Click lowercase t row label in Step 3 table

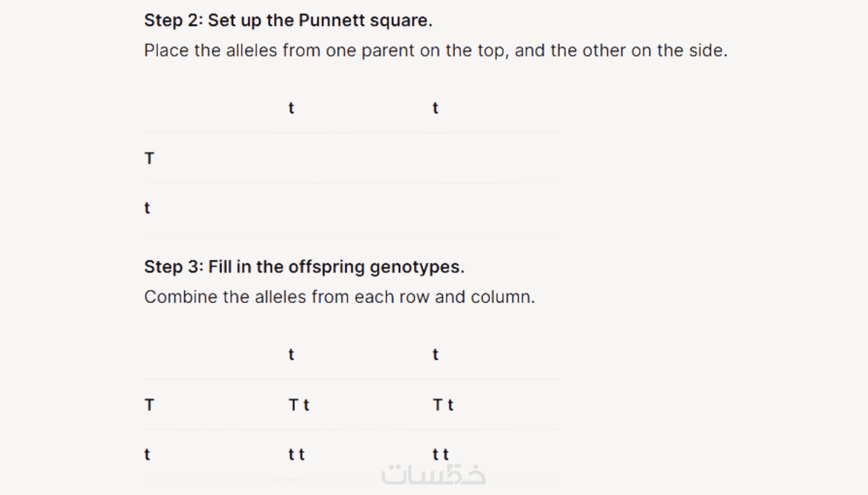pos(147,454)
